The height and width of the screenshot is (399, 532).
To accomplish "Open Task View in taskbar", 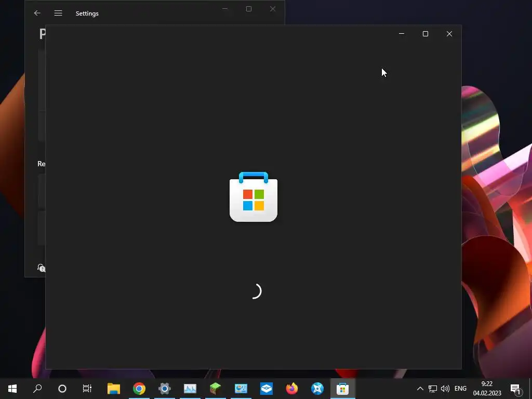I will tap(87, 389).
